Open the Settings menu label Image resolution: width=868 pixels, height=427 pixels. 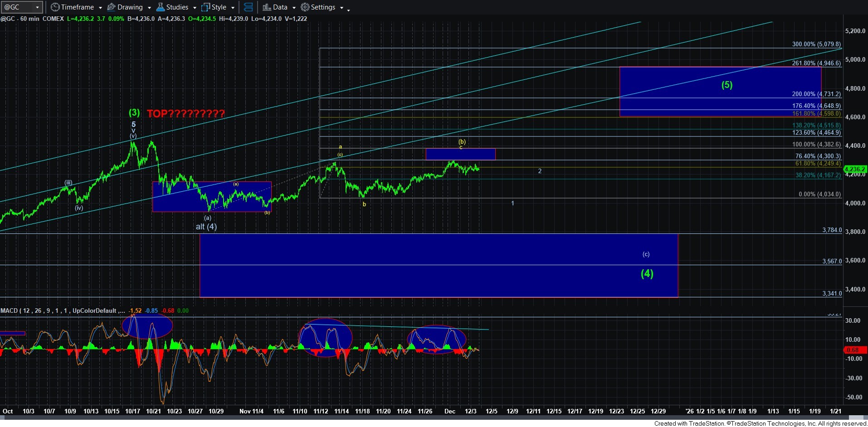(x=323, y=7)
